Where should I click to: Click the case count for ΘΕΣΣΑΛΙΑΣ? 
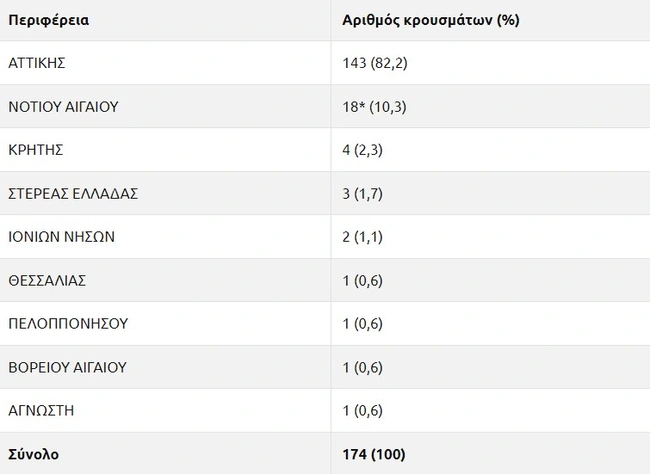coord(362,280)
